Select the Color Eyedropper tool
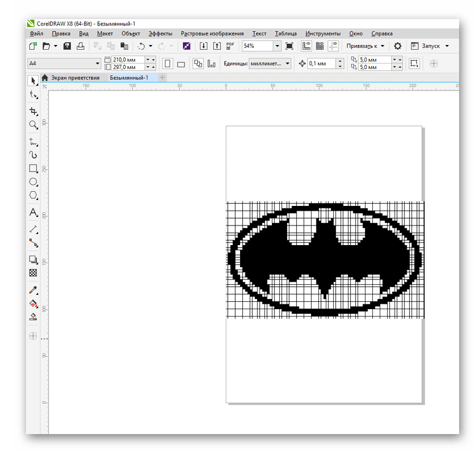The height and width of the screenshot is (451, 476). coord(33,290)
